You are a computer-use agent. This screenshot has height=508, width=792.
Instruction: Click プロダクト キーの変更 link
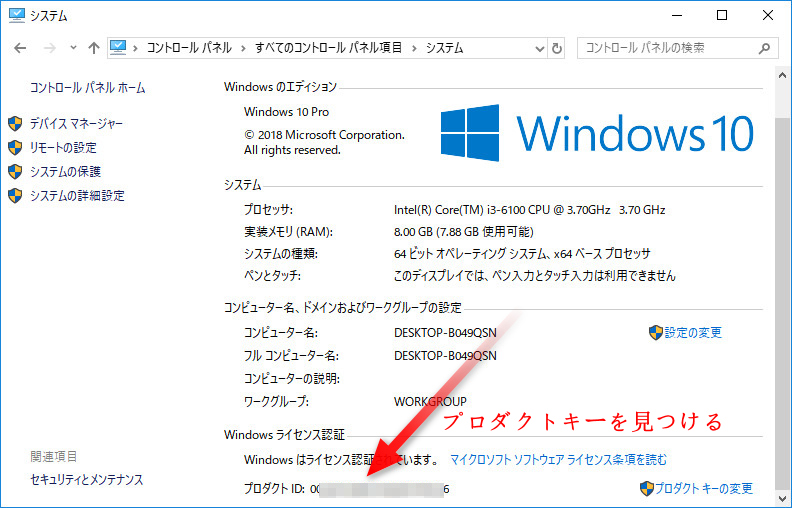pyautogui.click(x=704, y=488)
